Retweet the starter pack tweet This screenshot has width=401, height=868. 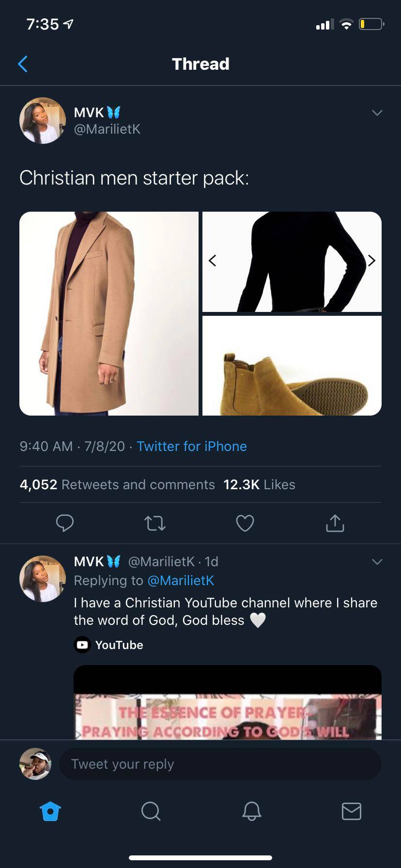pyautogui.click(x=155, y=523)
